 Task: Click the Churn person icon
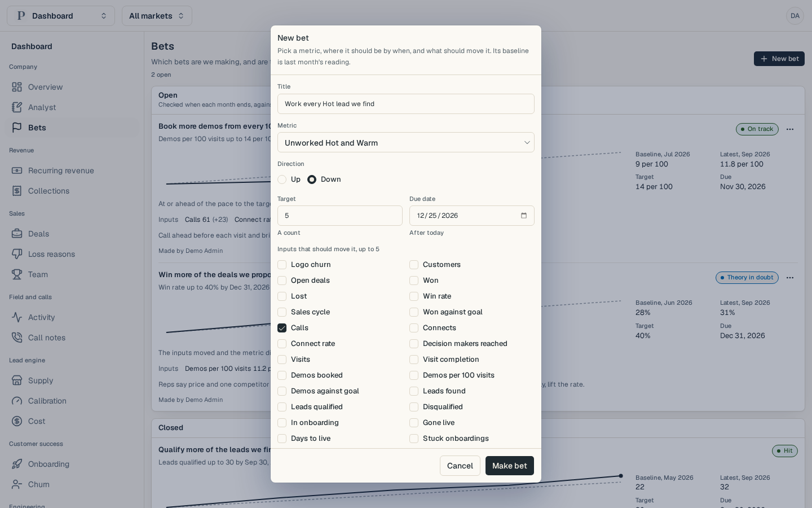(x=17, y=484)
